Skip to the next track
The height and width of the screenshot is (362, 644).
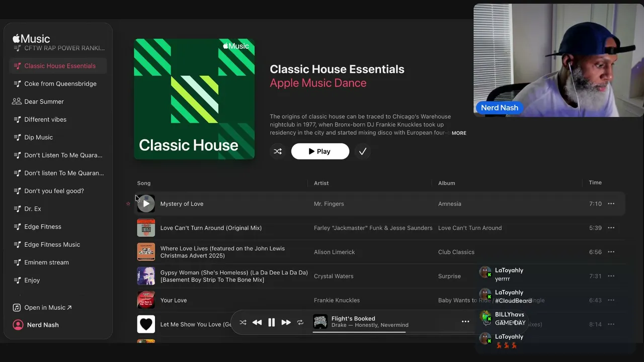click(x=286, y=322)
